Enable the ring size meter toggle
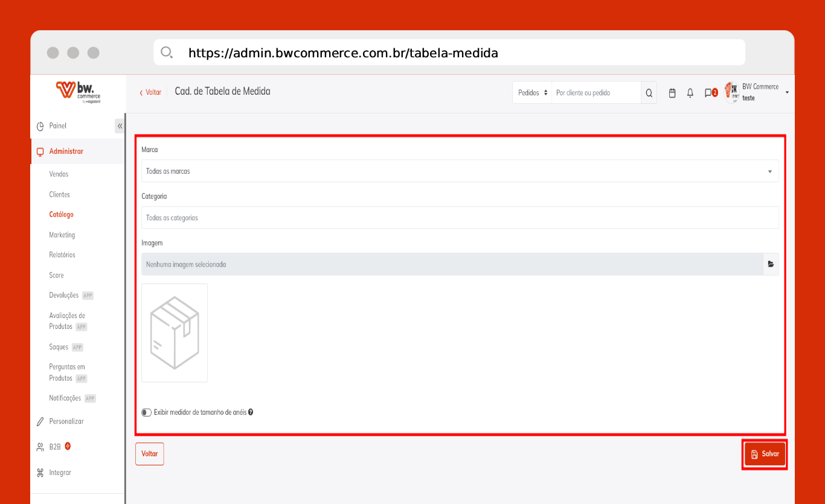 (146, 412)
